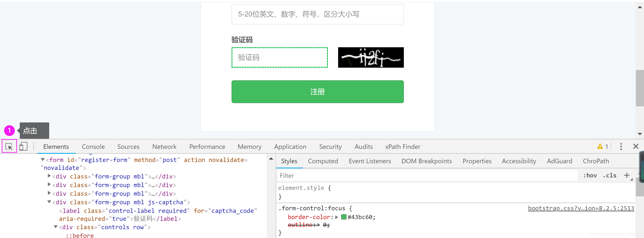Switch to the Computed pane
644x238 pixels.
323,161
